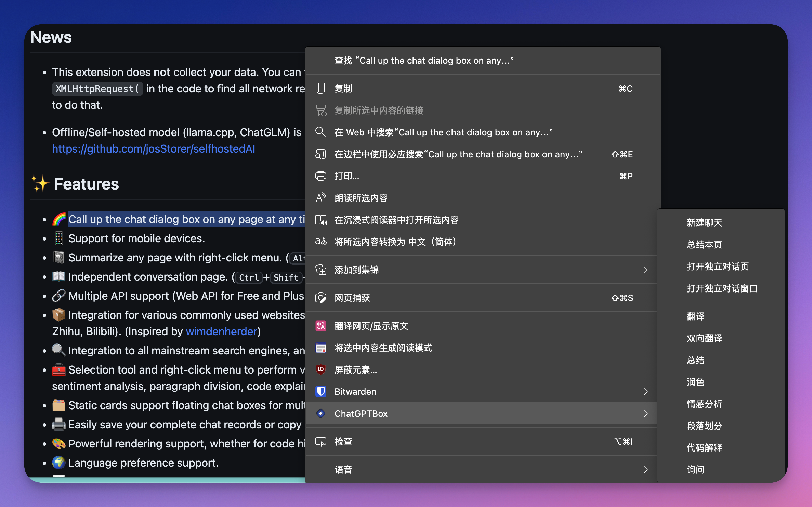Click the immersive reader icon

(320, 220)
